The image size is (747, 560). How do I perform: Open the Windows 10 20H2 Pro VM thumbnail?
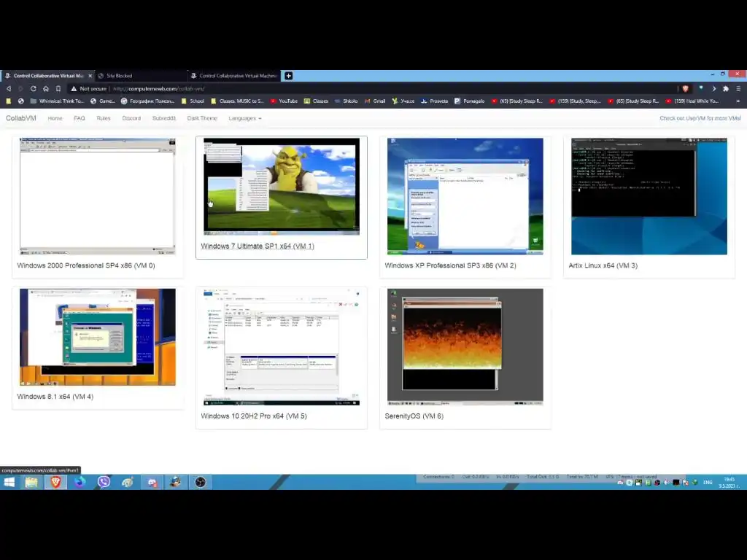(x=282, y=346)
